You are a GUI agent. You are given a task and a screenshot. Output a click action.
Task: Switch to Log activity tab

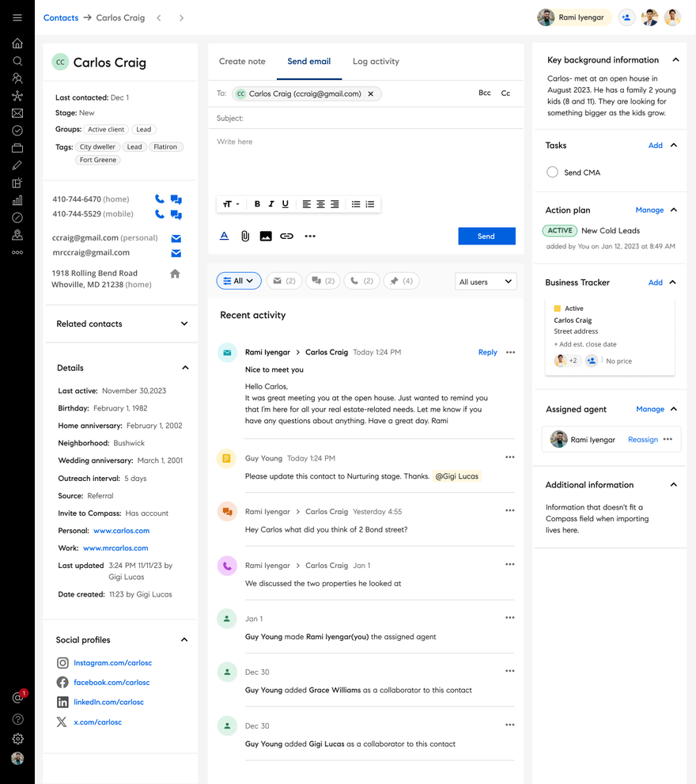click(x=376, y=62)
